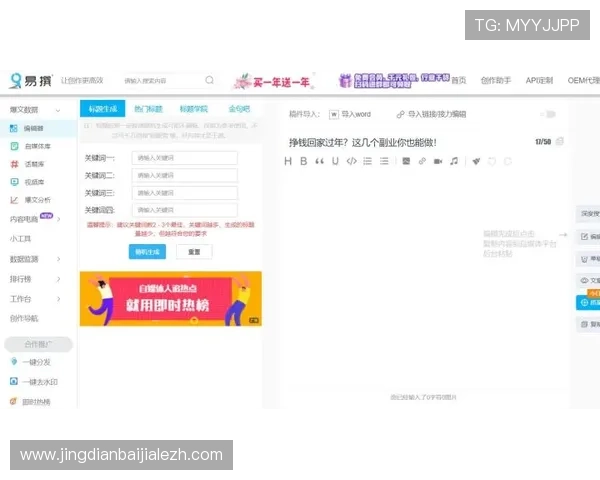Screen dimensions: 600x480
Task: Switch to the 标题生成 tab
Action: (x=103, y=109)
